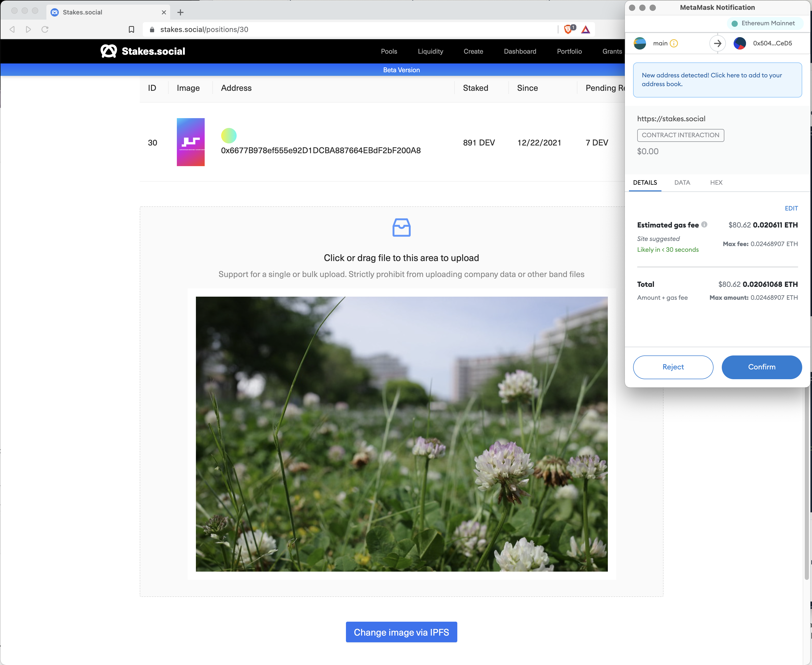
Task: Open the Dashboard menu item
Action: pos(520,51)
